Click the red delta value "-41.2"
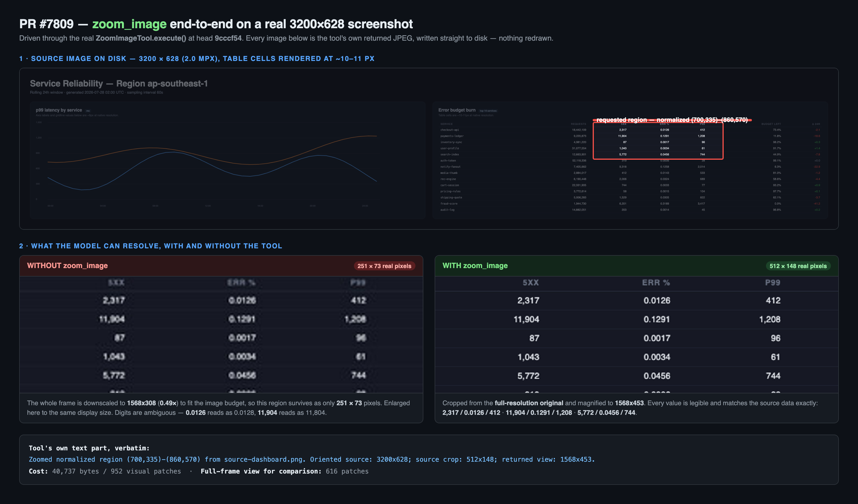The image size is (858, 504). point(817,203)
